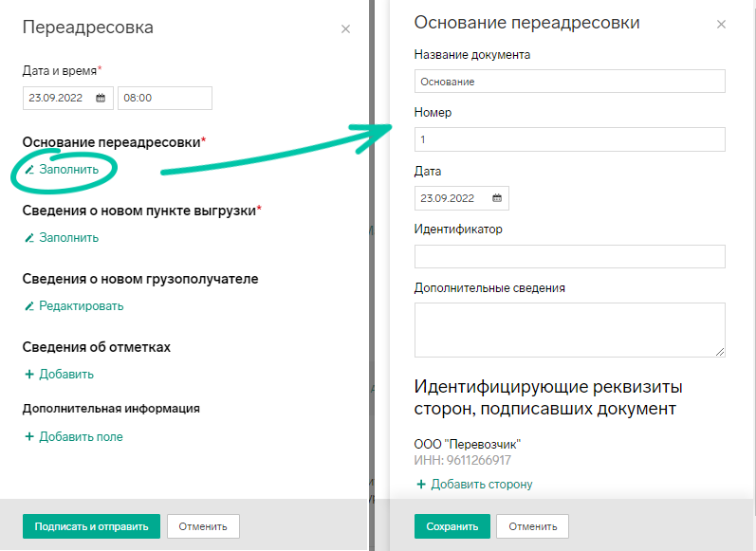Close the Переадресовка panel

(345, 28)
